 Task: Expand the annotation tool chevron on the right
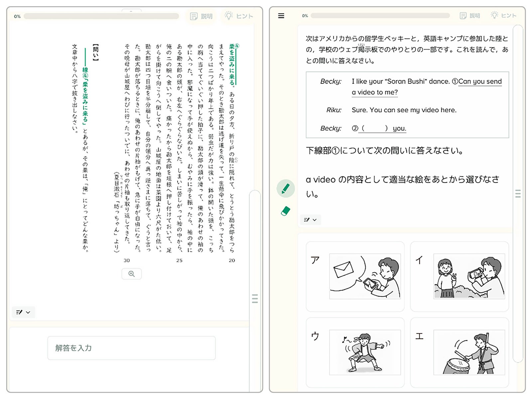(x=314, y=220)
